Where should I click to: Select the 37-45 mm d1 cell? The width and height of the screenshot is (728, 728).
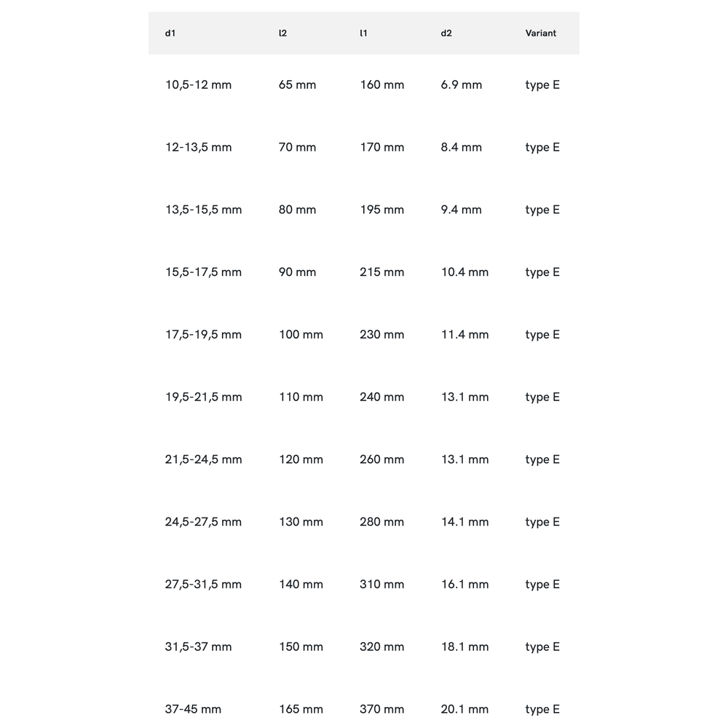tap(193, 709)
